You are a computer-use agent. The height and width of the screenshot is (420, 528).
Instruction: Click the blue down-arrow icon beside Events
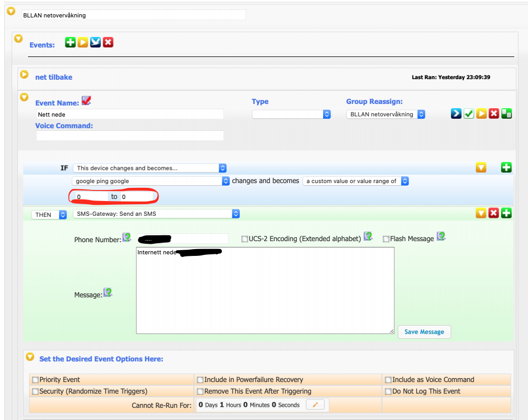(96, 42)
